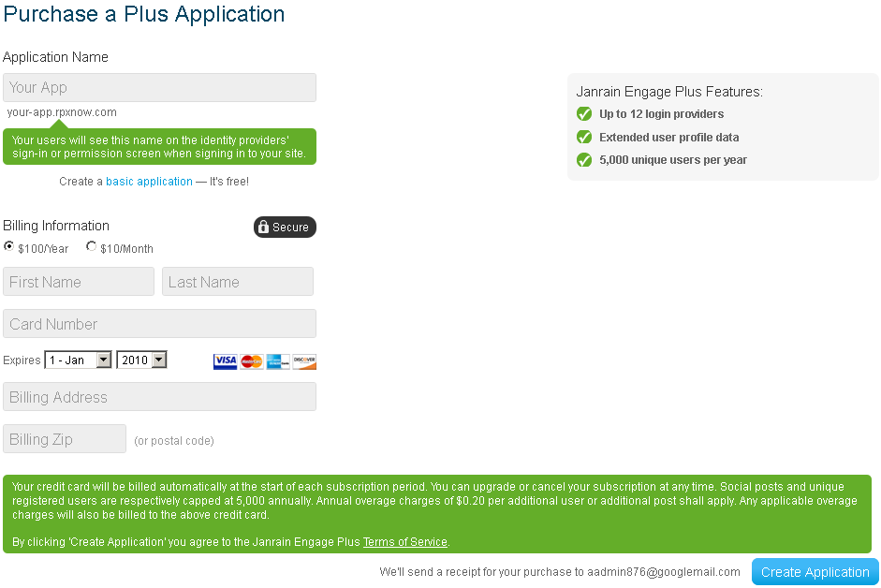This screenshot has height=588, width=881.
Task: Click the American Express card icon
Action: click(277, 361)
